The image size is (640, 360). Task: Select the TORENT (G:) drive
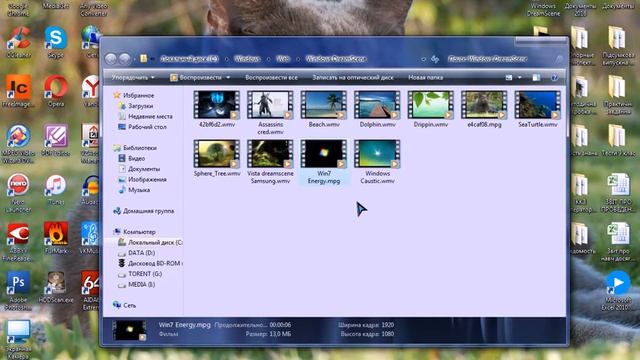coord(140,274)
